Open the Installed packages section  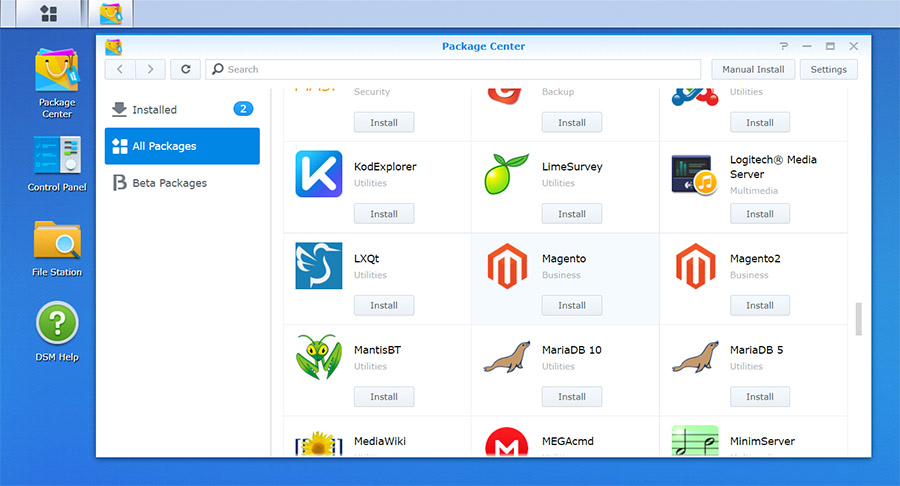click(182, 109)
